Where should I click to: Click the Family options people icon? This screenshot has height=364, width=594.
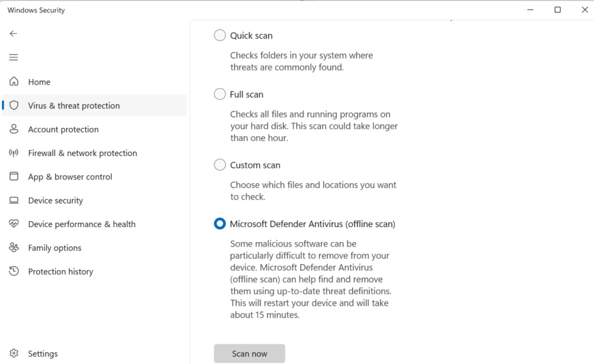click(x=14, y=248)
